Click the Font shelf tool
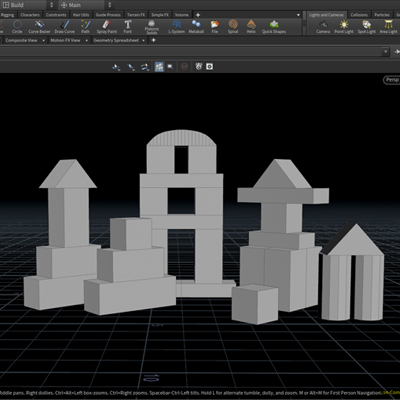Image resolution: width=400 pixels, height=400 pixels. [x=128, y=27]
